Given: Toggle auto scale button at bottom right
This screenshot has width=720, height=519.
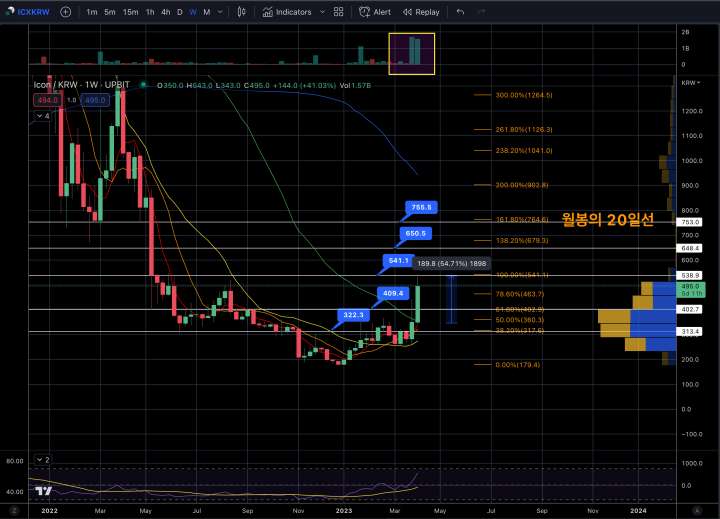Looking at the screenshot, I should pyautogui.click(x=698, y=511).
